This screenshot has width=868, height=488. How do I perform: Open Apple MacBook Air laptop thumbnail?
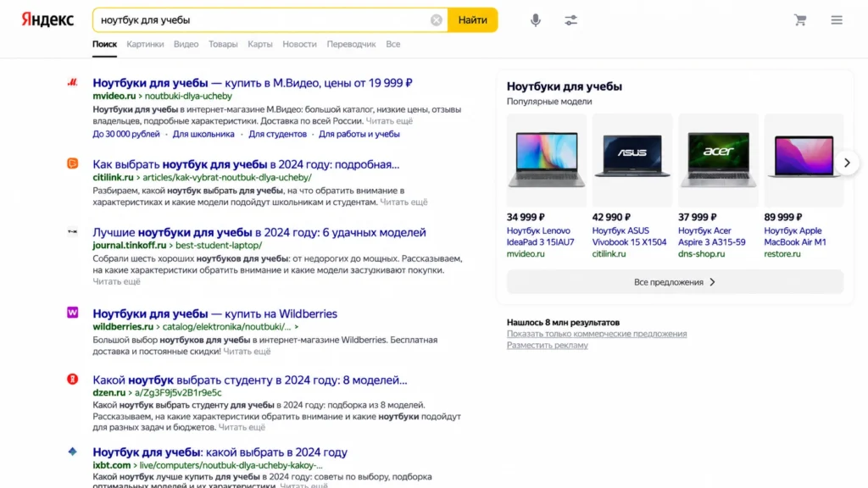804,160
